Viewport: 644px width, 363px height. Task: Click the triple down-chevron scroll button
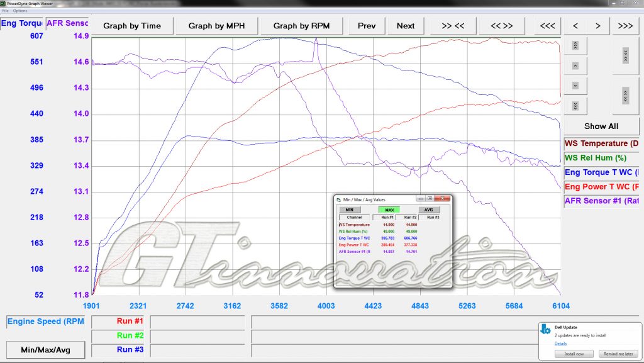coord(575,106)
